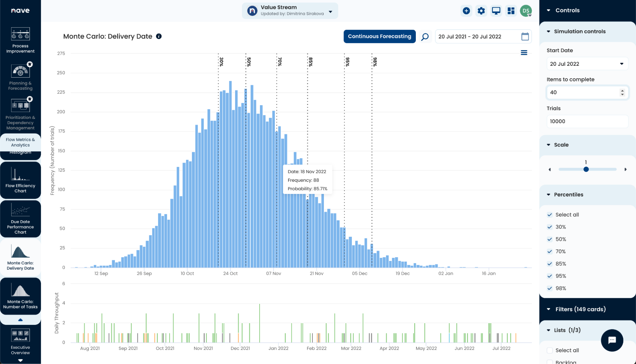Image resolution: width=636 pixels, height=364 pixels.
Task: Open the settings gear icon
Action: pyautogui.click(x=481, y=11)
